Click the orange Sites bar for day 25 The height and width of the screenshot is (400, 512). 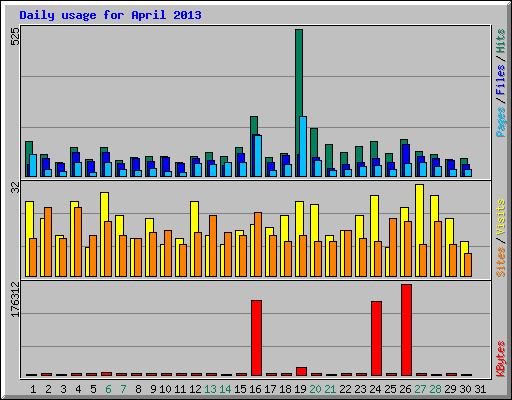click(x=393, y=247)
